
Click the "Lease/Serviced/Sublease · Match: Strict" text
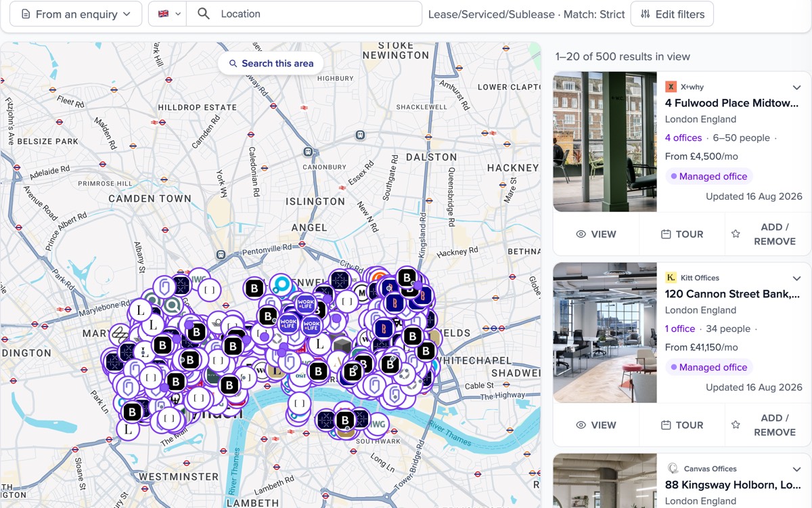pos(526,14)
